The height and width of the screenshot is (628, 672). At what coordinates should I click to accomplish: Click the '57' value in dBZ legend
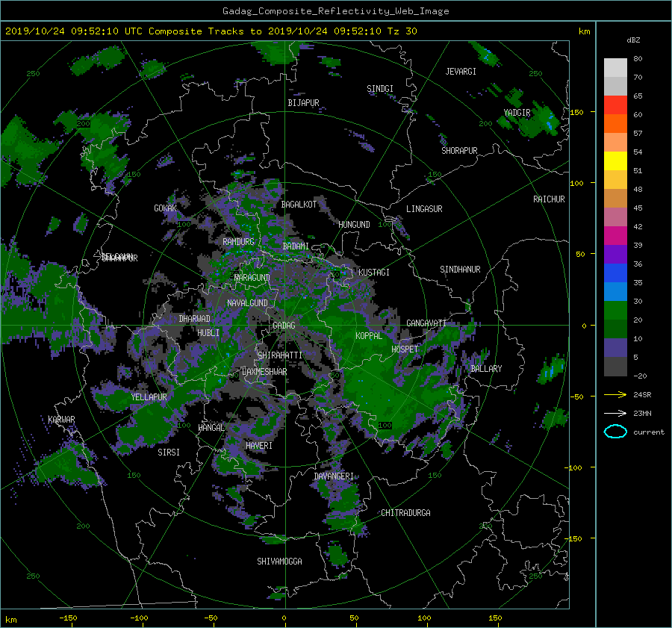(x=638, y=134)
